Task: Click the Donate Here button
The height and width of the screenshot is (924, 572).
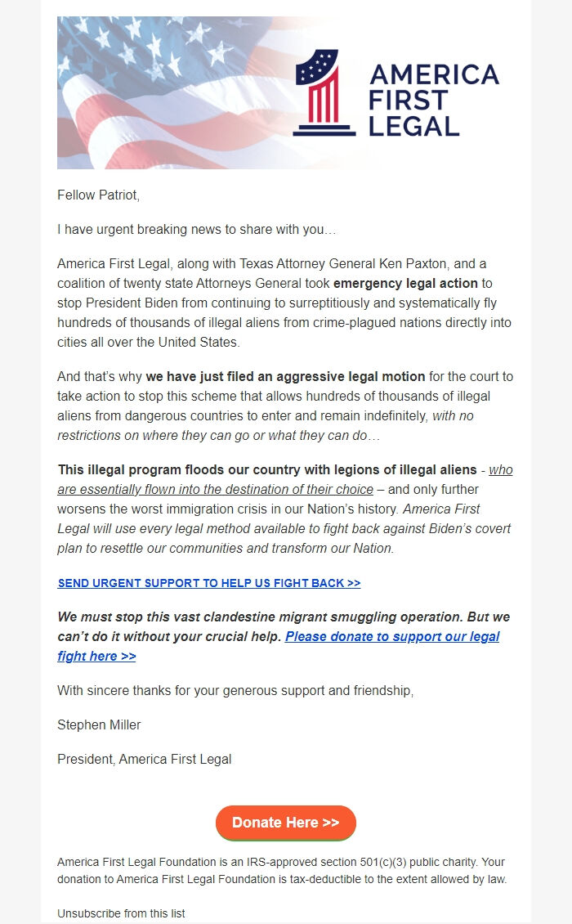Action: tap(285, 823)
